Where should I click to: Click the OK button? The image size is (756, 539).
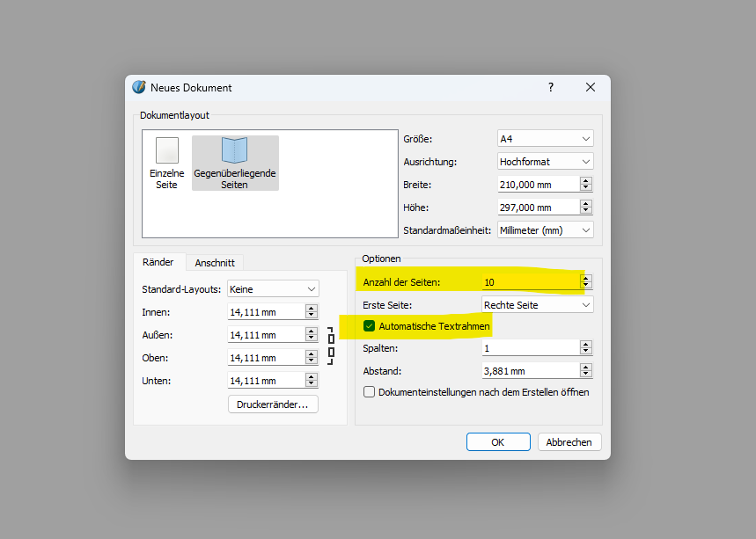[x=498, y=442]
